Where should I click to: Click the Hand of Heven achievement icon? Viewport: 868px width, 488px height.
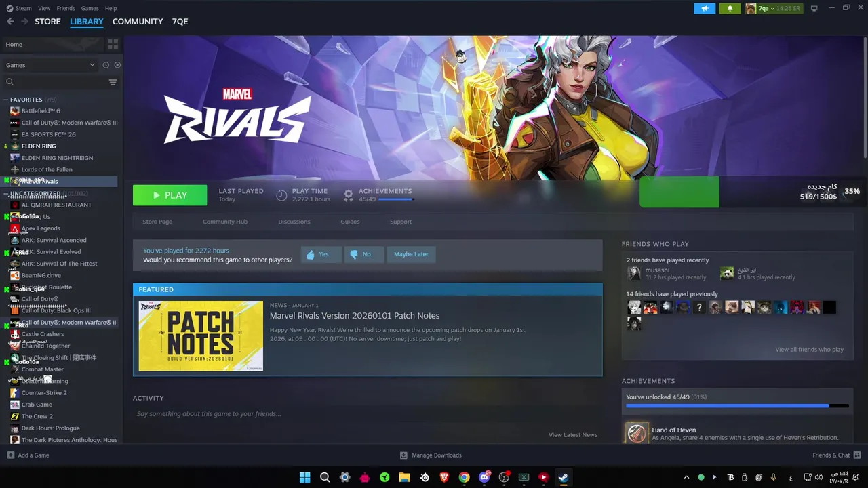[636, 432]
